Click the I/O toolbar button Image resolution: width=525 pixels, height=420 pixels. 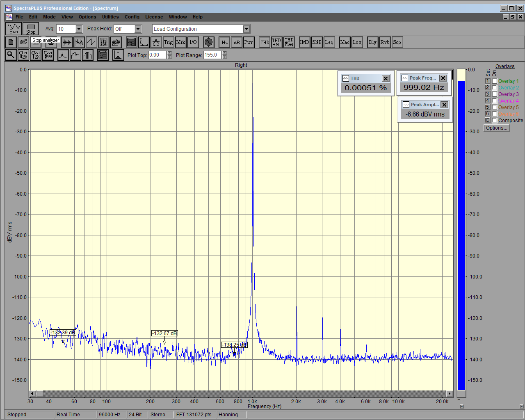193,42
